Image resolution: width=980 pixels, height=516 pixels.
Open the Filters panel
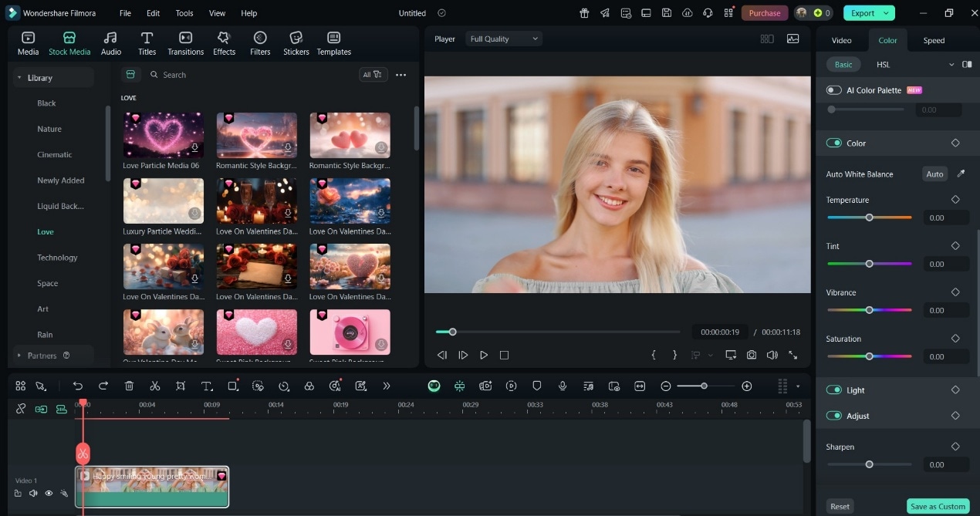coord(260,43)
